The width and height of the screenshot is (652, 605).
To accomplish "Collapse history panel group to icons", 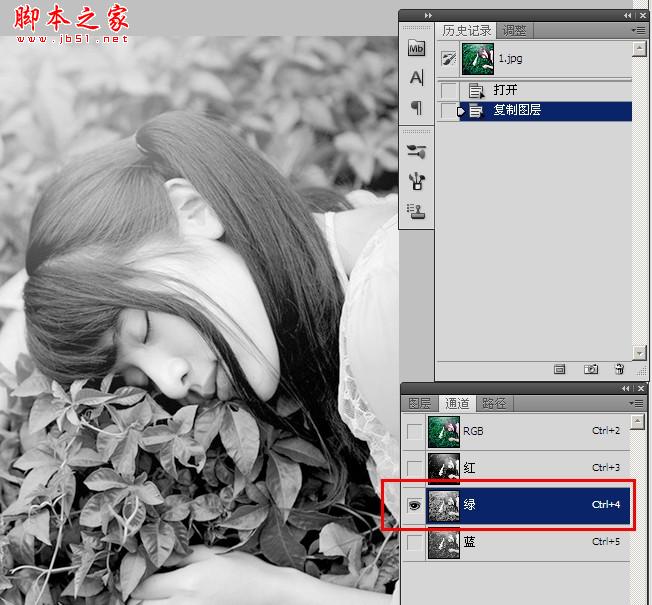I will tap(627, 15).
